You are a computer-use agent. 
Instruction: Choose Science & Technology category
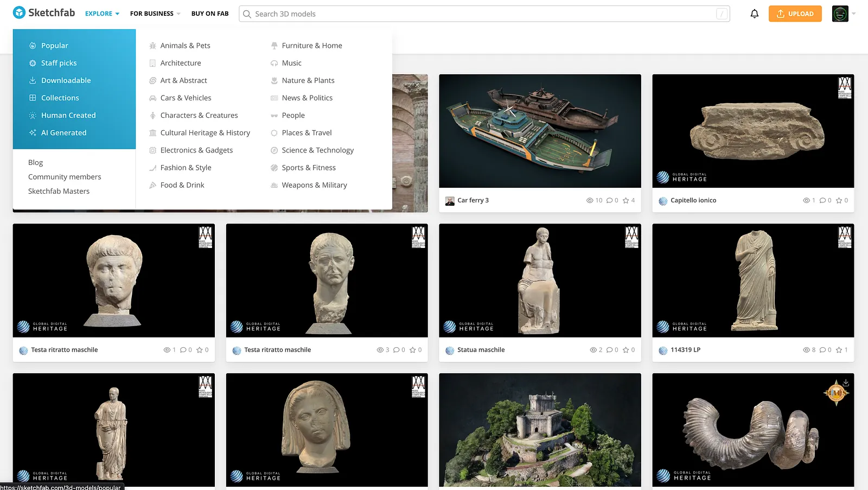(x=318, y=150)
